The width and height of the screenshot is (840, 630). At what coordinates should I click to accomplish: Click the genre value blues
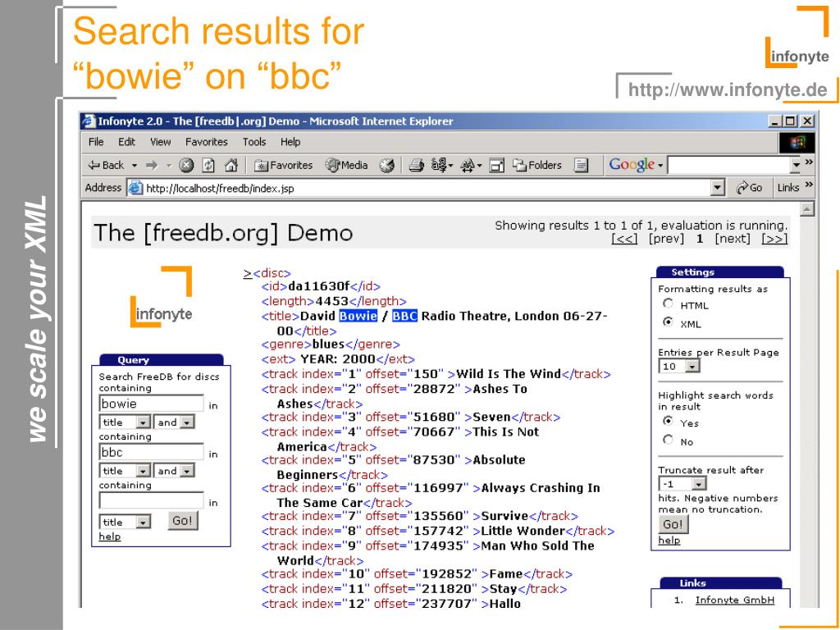[328, 345]
